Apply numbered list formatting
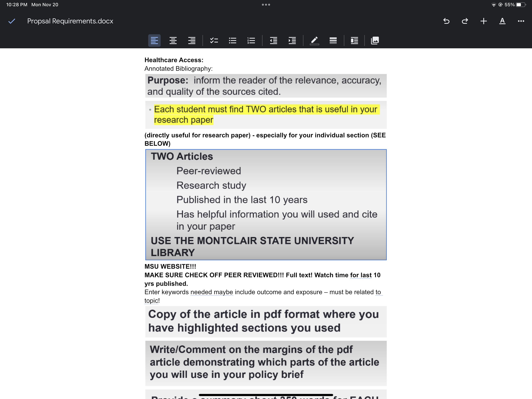This screenshot has width=532, height=399. pos(251,41)
